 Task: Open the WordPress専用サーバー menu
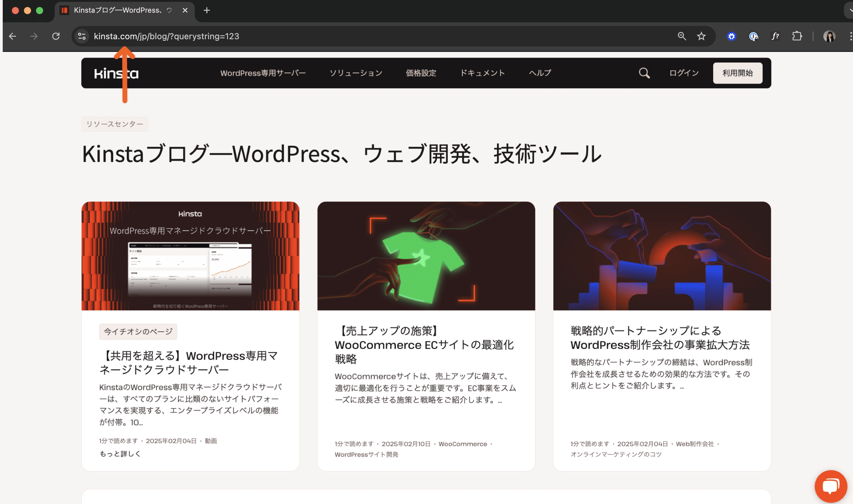(263, 73)
